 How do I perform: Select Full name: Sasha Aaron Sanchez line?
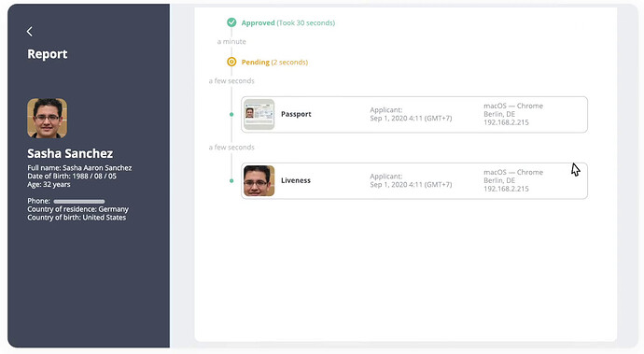[79, 168]
